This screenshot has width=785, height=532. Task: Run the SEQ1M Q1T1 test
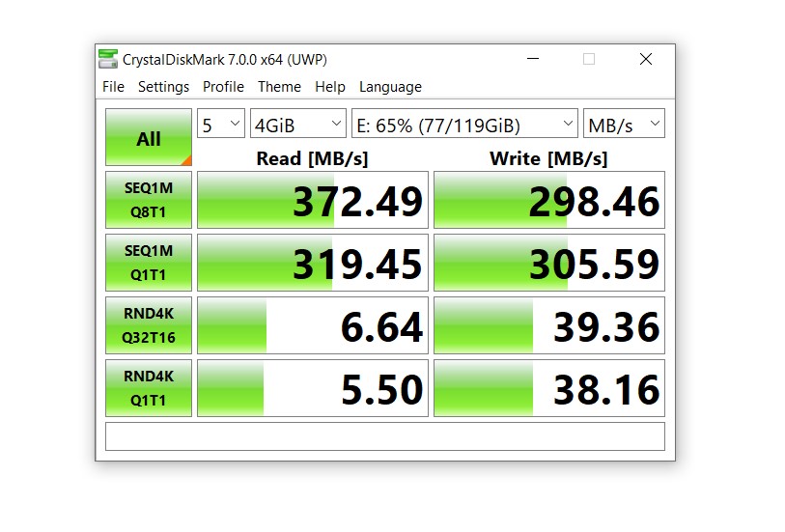pyautogui.click(x=149, y=263)
